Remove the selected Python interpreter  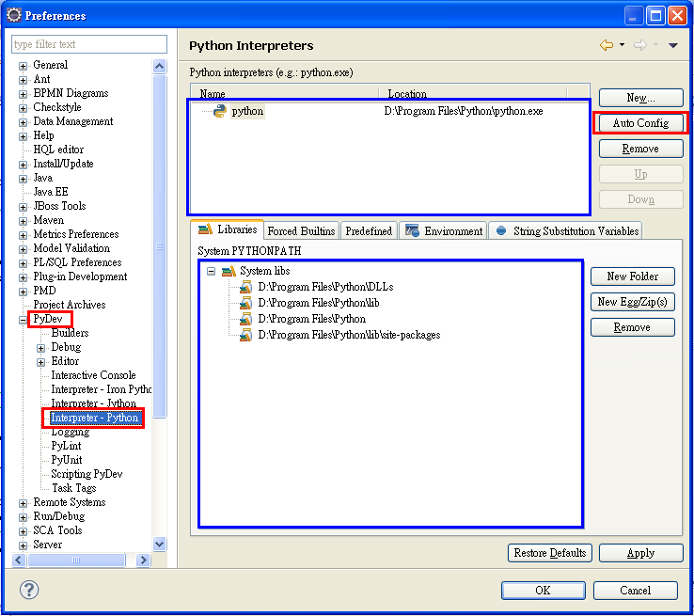tap(640, 149)
